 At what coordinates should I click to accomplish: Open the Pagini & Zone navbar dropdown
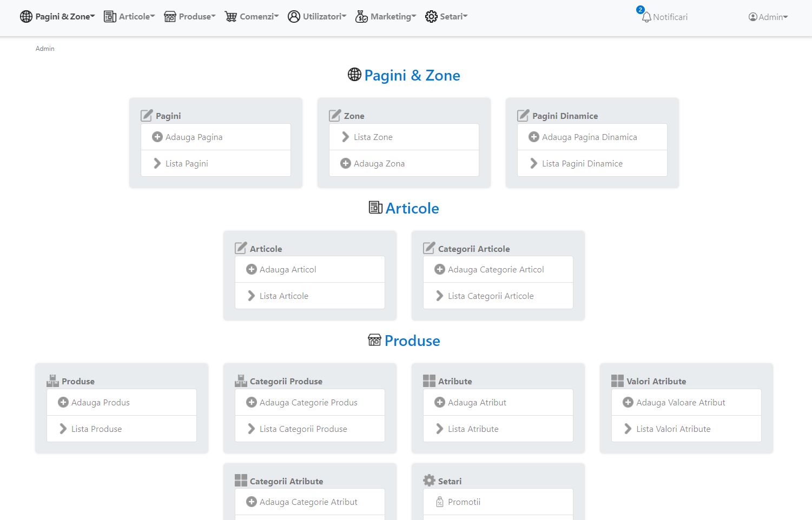(57, 17)
